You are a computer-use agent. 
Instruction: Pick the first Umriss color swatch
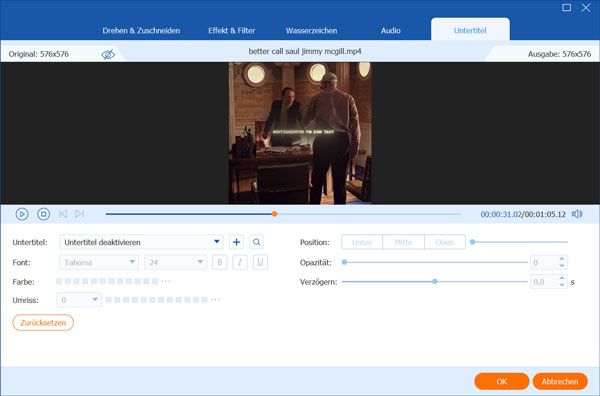(109, 300)
